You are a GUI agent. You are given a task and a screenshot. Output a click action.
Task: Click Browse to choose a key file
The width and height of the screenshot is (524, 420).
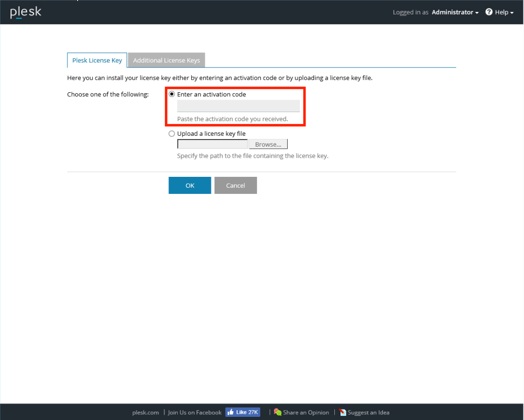click(268, 144)
